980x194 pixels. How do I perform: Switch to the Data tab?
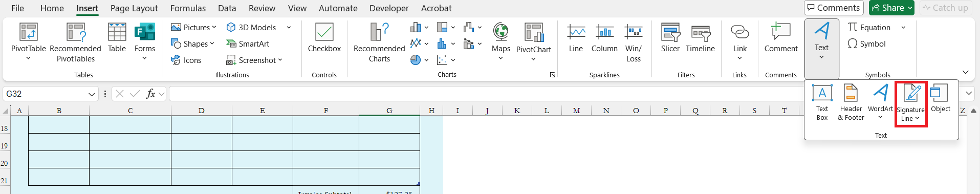click(x=227, y=8)
